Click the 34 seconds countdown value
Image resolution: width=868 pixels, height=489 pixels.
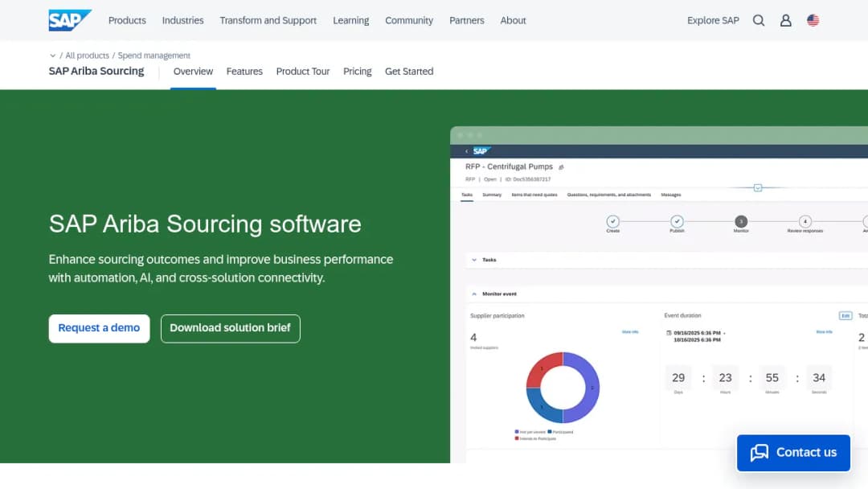tap(819, 378)
